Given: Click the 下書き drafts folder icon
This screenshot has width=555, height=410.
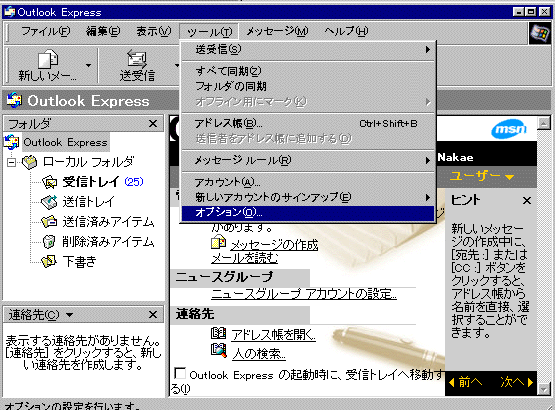Looking at the screenshot, I should [x=49, y=262].
